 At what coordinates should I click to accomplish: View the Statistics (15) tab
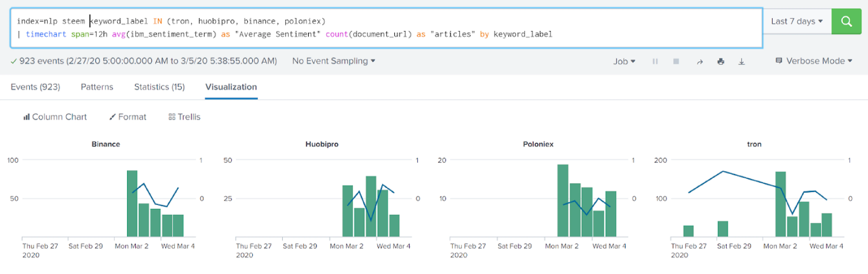[x=159, y=87]
